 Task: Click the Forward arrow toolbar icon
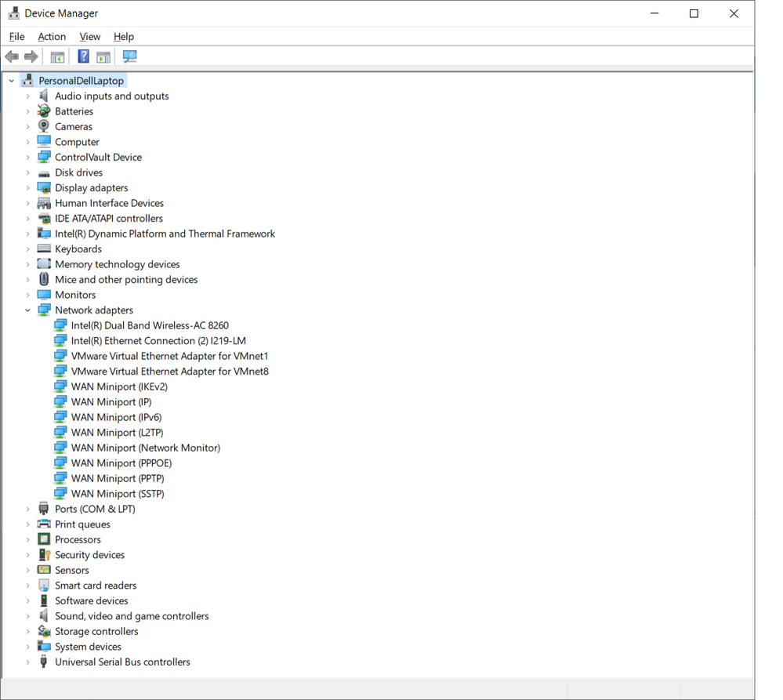tap(31, 57)
